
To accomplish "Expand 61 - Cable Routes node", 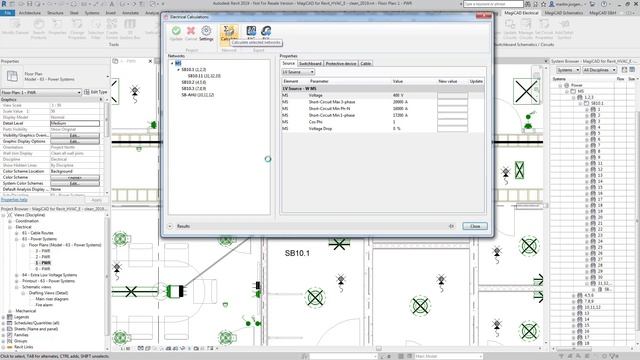I will click(17, 233).
